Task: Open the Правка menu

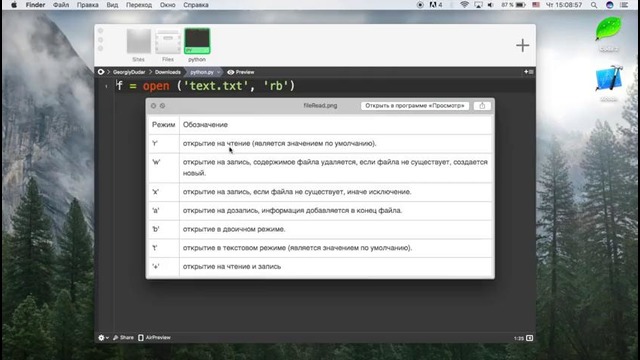Action: [87, 5]
